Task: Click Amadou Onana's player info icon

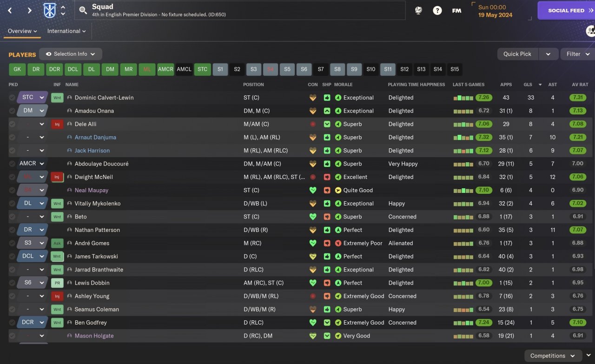Action: click(x=70, y=111)
